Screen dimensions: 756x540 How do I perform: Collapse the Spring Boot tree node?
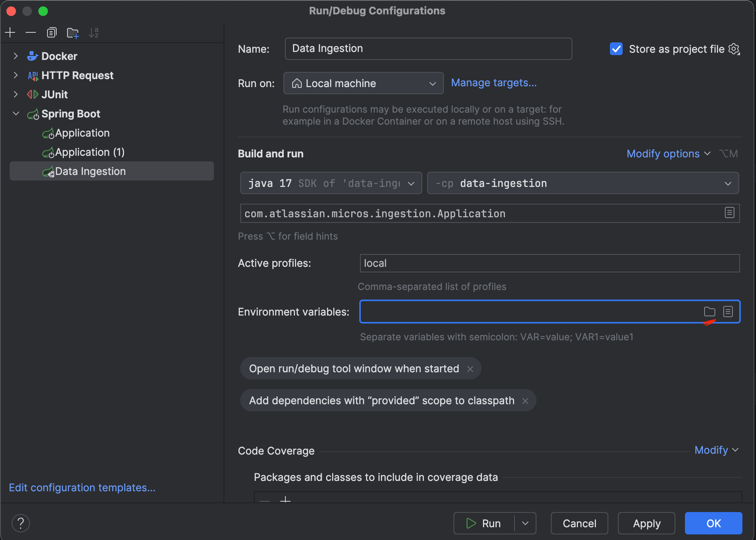(x=16, y=114)
